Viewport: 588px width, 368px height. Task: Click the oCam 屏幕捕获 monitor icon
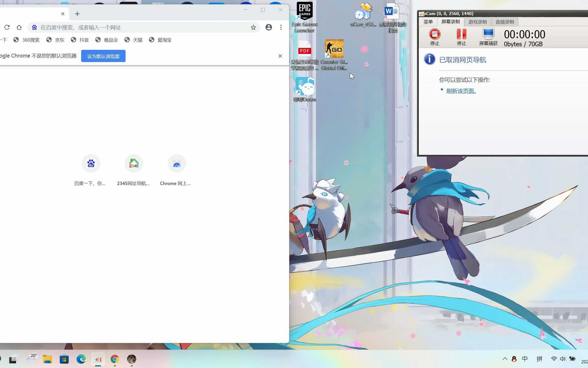pyautogui.click(x=488, y=37)
